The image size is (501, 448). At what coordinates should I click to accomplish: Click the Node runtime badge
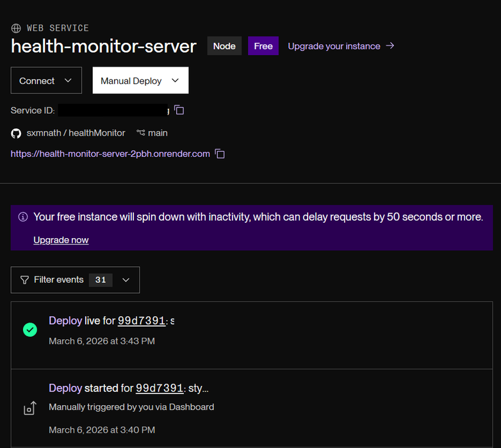(224, 46)
